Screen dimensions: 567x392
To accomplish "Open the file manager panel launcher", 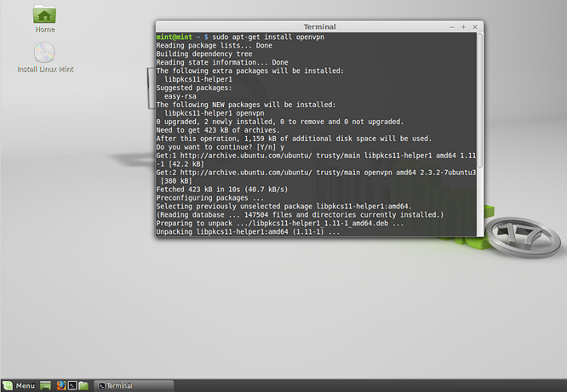I will tap(83, 385).
